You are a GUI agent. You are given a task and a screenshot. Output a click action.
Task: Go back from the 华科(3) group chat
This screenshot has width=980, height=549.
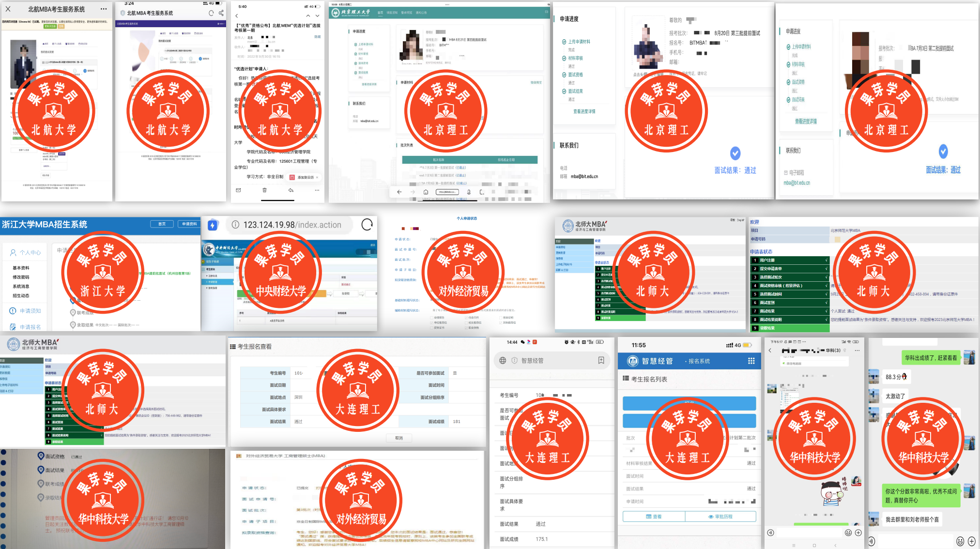coord(770,350)
